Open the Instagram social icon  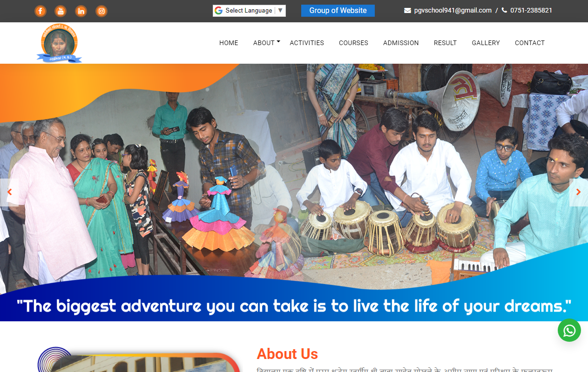click(101, 11)
